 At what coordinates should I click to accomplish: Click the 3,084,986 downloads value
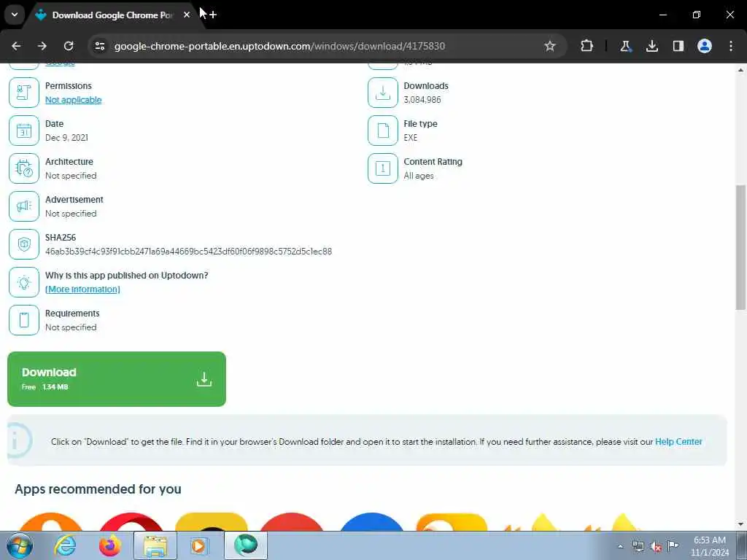pos(422,100)
